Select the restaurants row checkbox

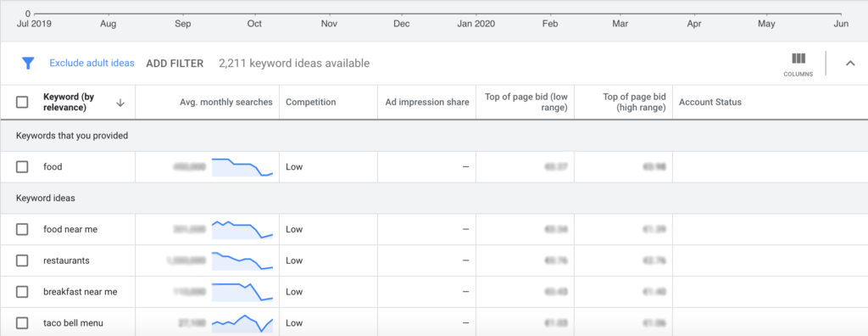pyautogui.click(x=22, y=260)
